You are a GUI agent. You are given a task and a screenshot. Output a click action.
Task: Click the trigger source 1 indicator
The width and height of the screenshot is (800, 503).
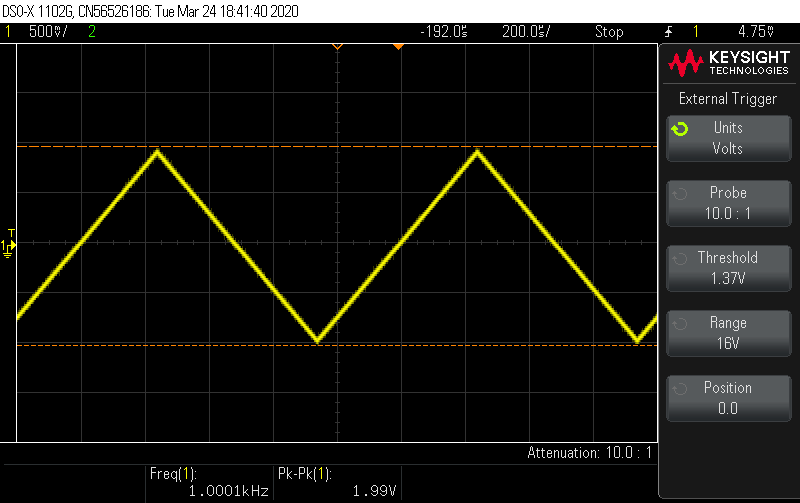pyautogui.click(x=695, y=32)
